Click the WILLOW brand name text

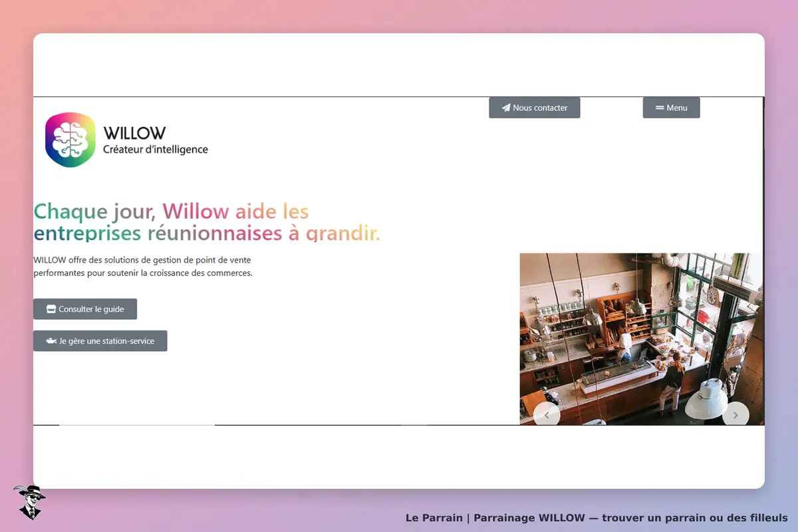134,133
